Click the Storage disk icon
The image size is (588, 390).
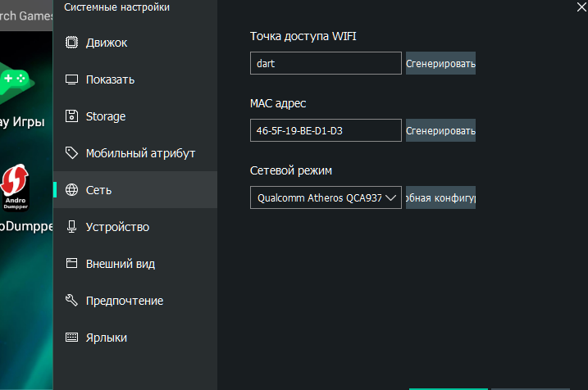71,116
